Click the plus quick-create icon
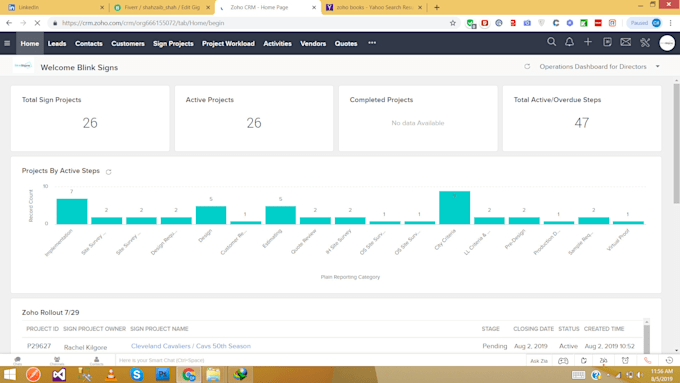The height and width of the screenshot is (383, 680). coord(588,42)
